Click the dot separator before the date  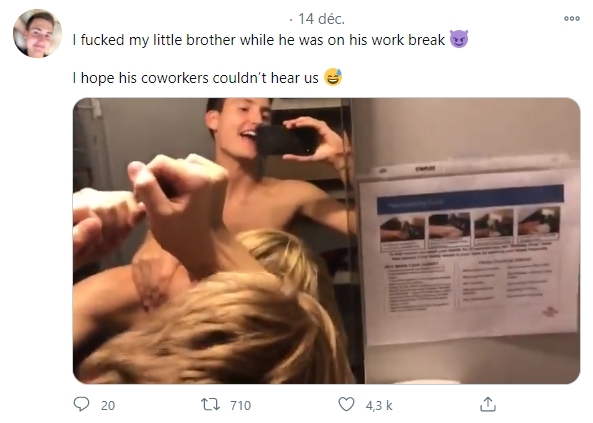[x=291, y=19]
